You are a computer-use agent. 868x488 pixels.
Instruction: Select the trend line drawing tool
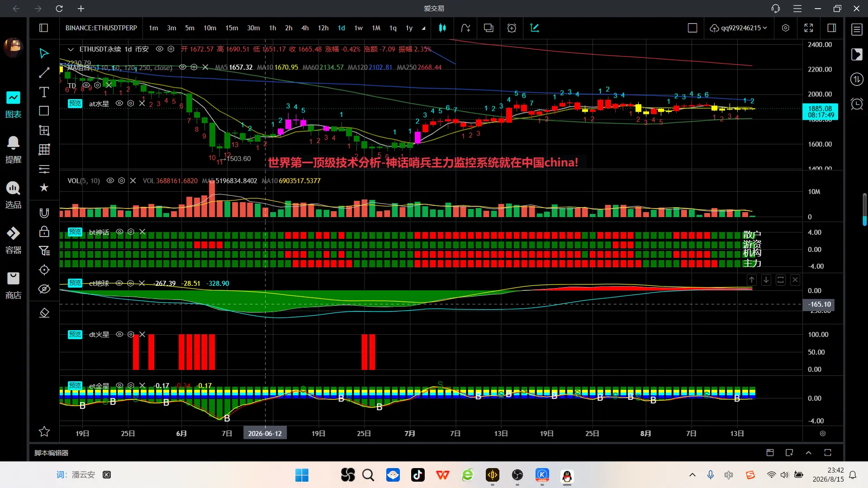point(44,73)
